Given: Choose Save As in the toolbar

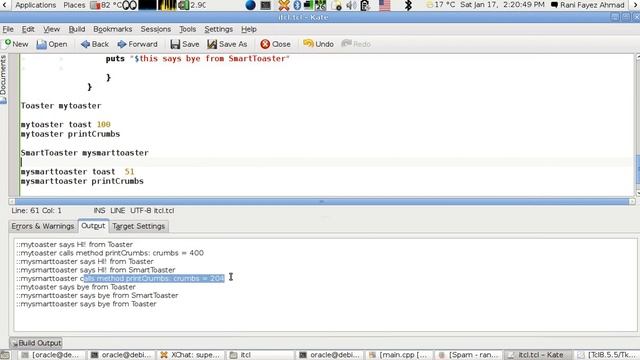Looking at the screenshot, I should tap(227, 44).
